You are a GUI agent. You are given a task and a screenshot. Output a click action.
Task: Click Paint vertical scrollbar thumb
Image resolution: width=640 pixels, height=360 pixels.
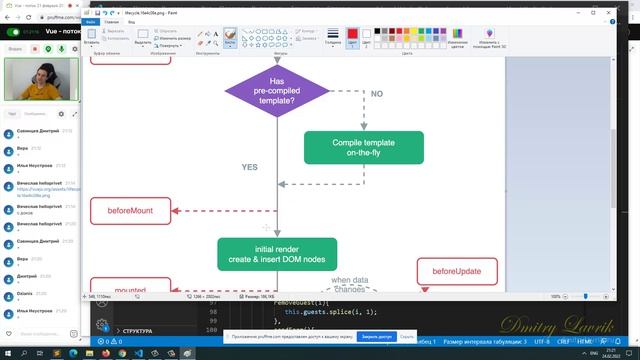[x=613, y=168]
